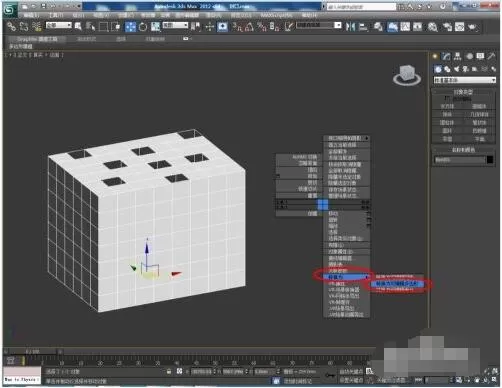Open the Standard Primitives category dropdown

[x=464, y=80]
